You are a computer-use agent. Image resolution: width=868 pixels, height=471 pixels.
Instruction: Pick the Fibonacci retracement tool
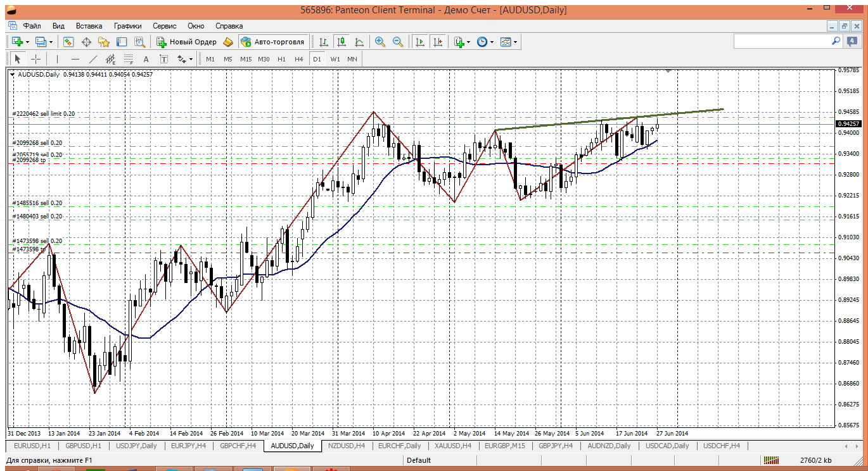click(x=128, y=59)
